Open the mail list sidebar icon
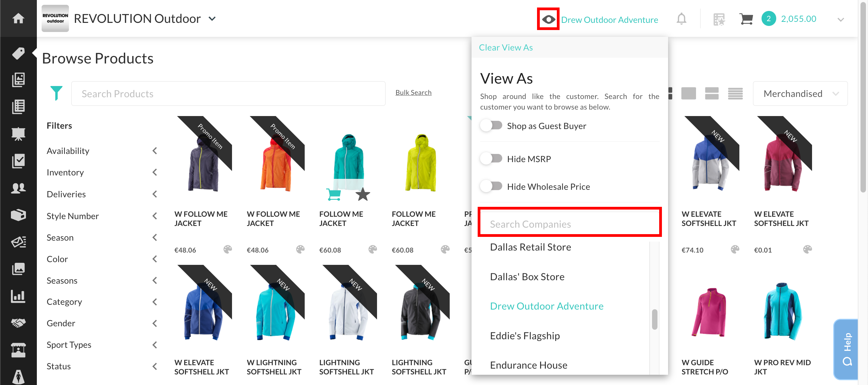This screenshot has height=385, width=868. pyautogui.click(x=18, y=242)
